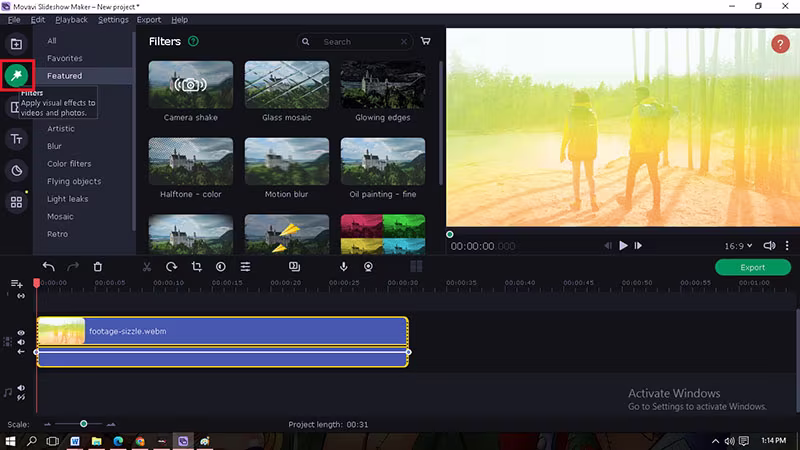Open the More tools grid icon

tap(16, 202)
